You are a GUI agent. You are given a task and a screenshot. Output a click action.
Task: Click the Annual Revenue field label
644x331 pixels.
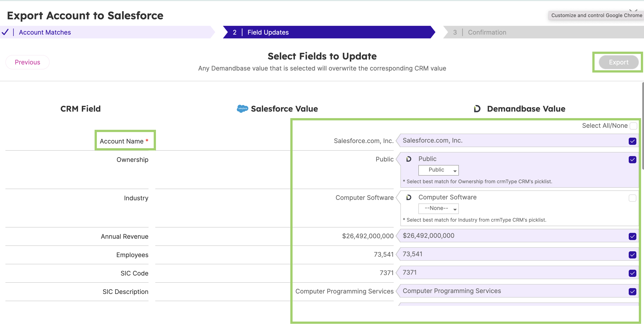tap(124, 236)
